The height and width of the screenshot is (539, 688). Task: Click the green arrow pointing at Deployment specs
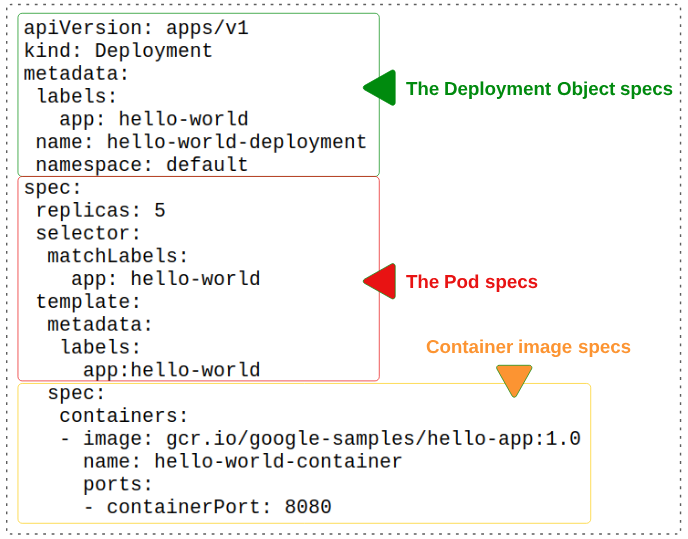point(380,88)
